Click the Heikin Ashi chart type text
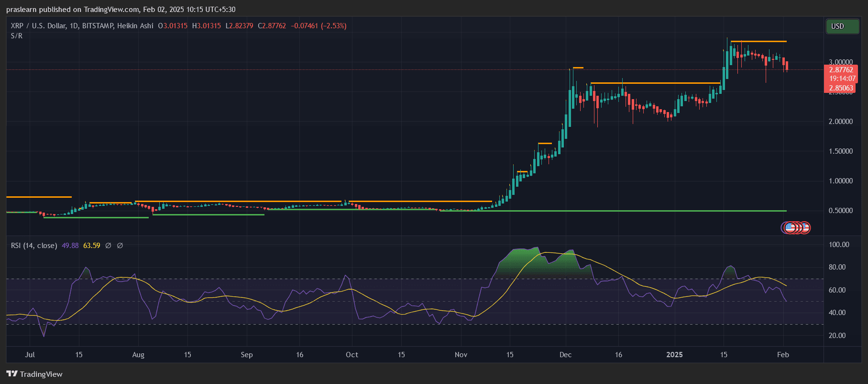The image size is (868, 384). coord(135,26)
